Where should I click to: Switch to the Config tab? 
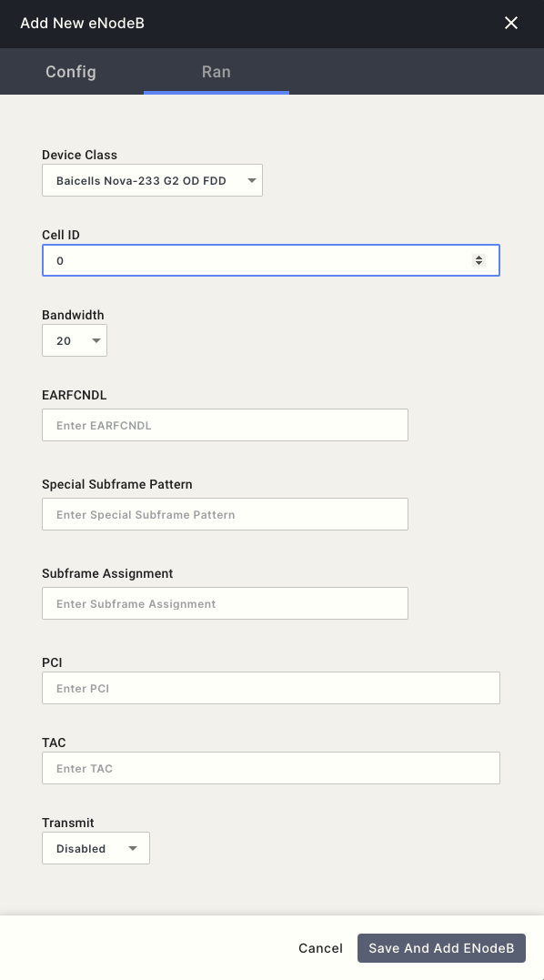coord(70,71)
